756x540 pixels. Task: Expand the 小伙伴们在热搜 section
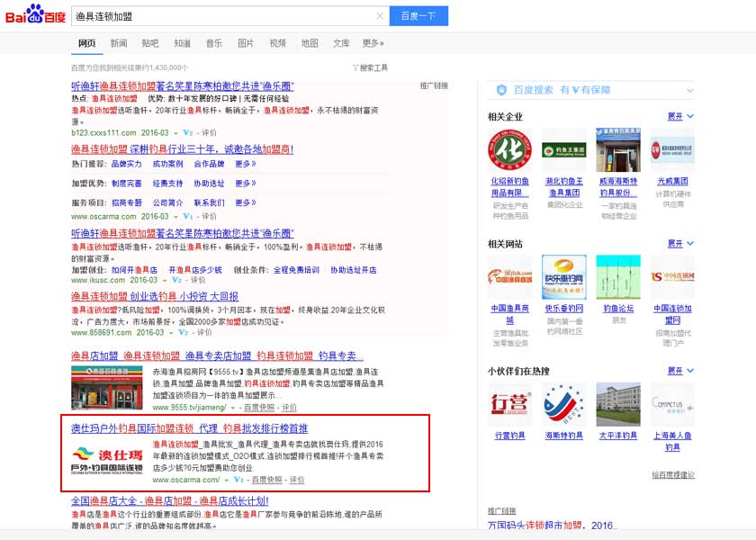[x=680, y=371]
